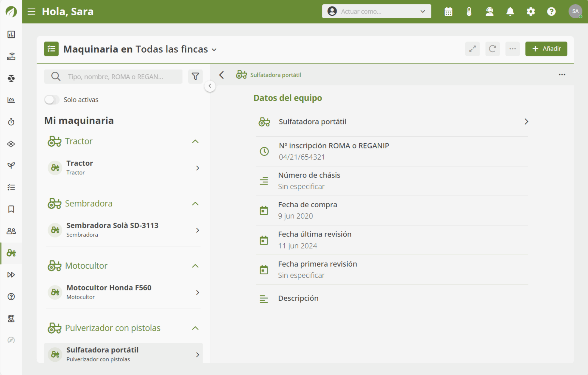Click the Añadir button

(546, 49)
